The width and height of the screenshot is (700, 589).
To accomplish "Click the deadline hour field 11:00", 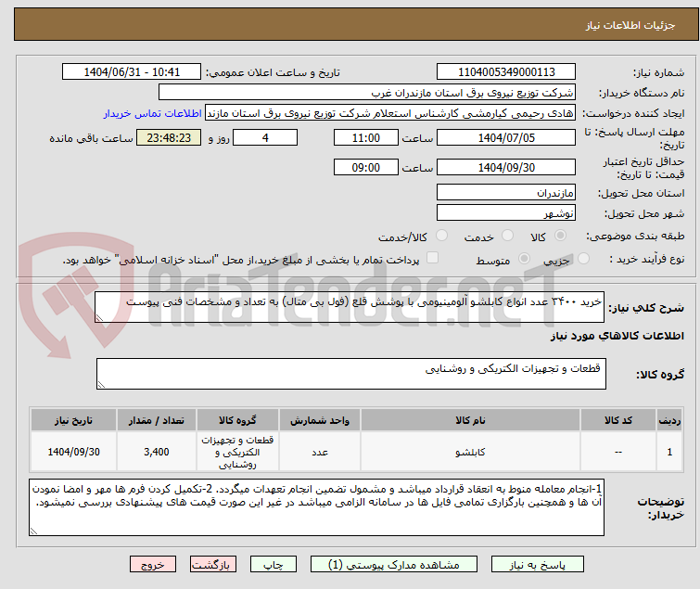I will point(366,137).
